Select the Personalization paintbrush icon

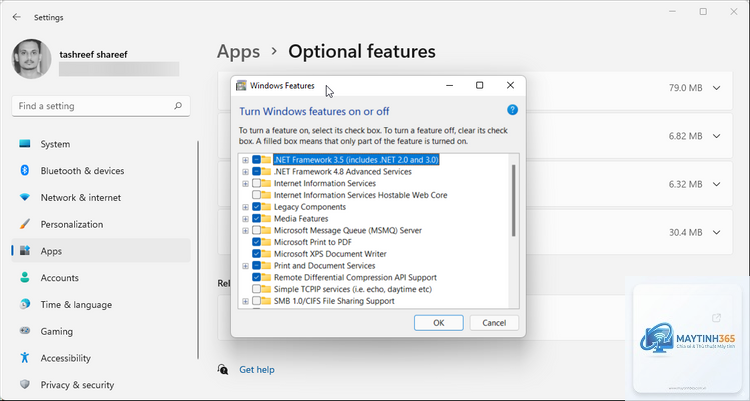coord(24,224)
